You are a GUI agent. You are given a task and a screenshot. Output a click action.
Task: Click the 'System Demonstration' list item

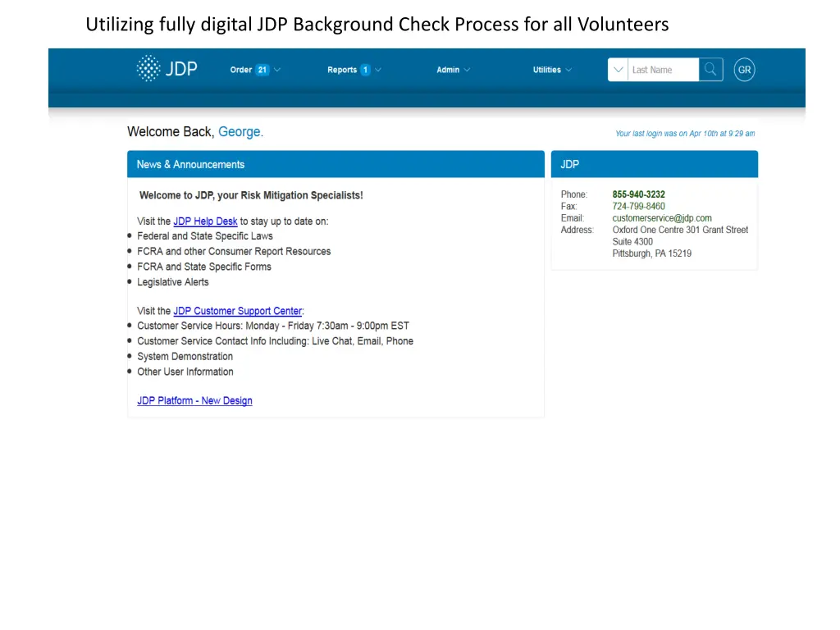(x=185, y=356)
